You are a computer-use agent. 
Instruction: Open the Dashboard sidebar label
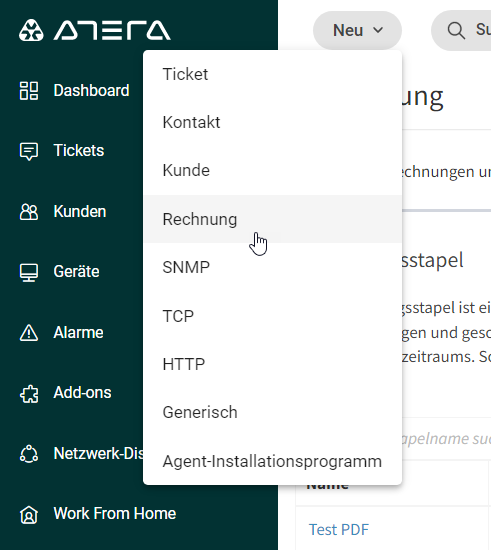point(92,90)
